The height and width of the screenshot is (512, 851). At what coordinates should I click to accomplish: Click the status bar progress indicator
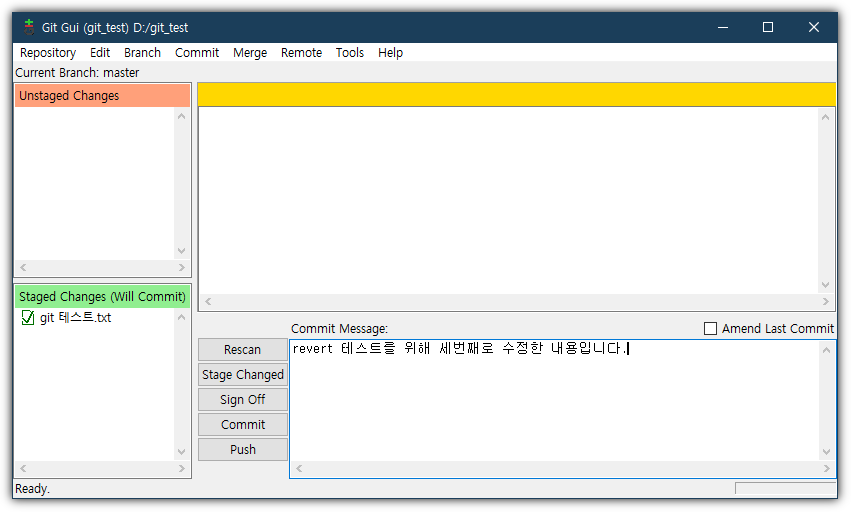point(785,489)
